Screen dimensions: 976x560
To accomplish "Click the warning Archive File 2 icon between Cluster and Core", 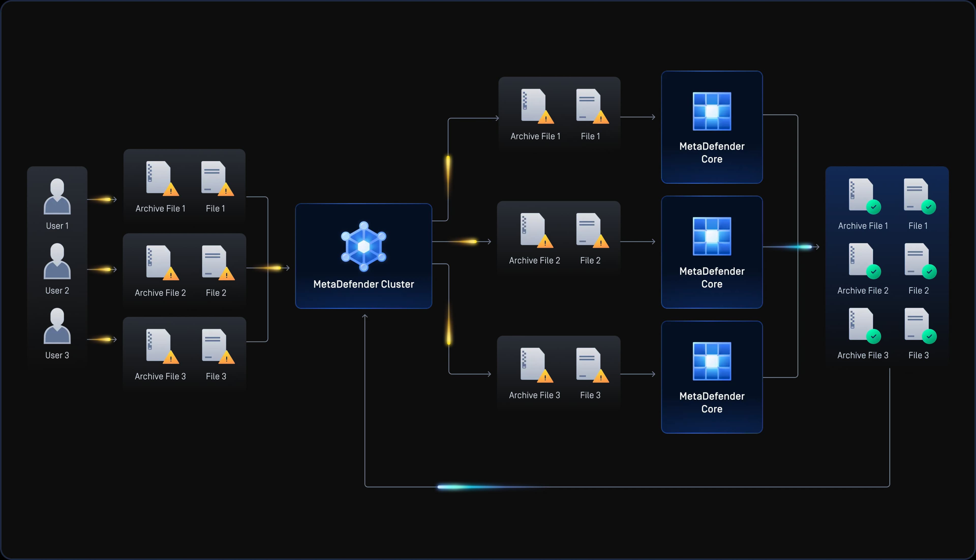I will point(537,230).
